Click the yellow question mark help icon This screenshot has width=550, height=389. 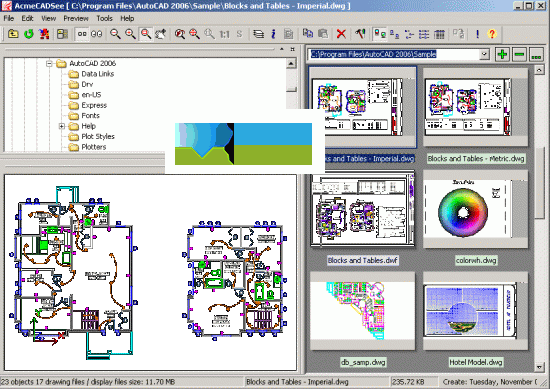492,34
